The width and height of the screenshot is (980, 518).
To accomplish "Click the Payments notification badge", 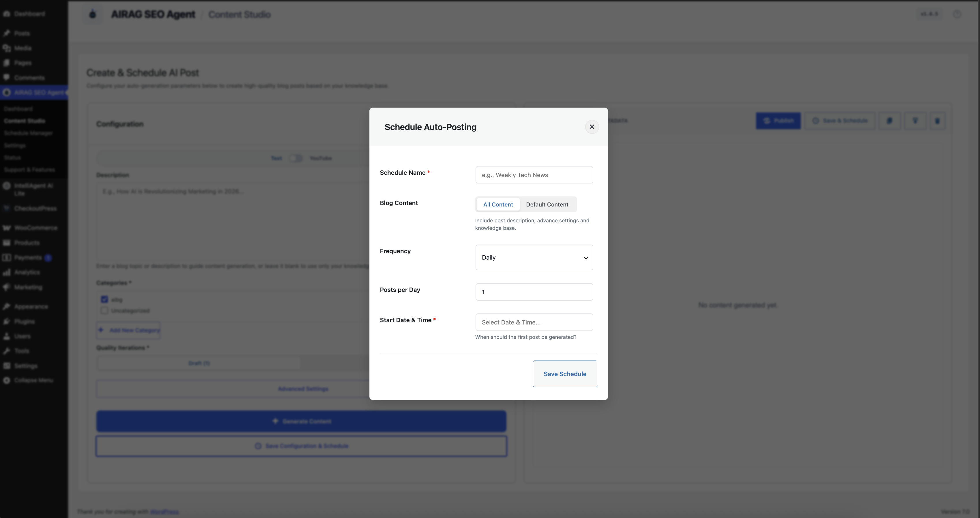I will [x=48, y=258].
